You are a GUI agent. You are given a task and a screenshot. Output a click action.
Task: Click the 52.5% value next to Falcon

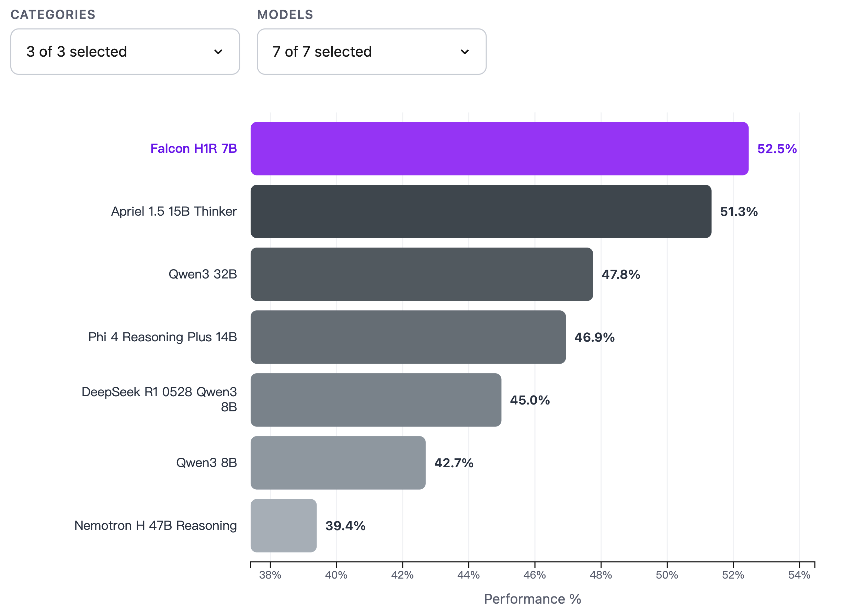[x=777, y=149]
